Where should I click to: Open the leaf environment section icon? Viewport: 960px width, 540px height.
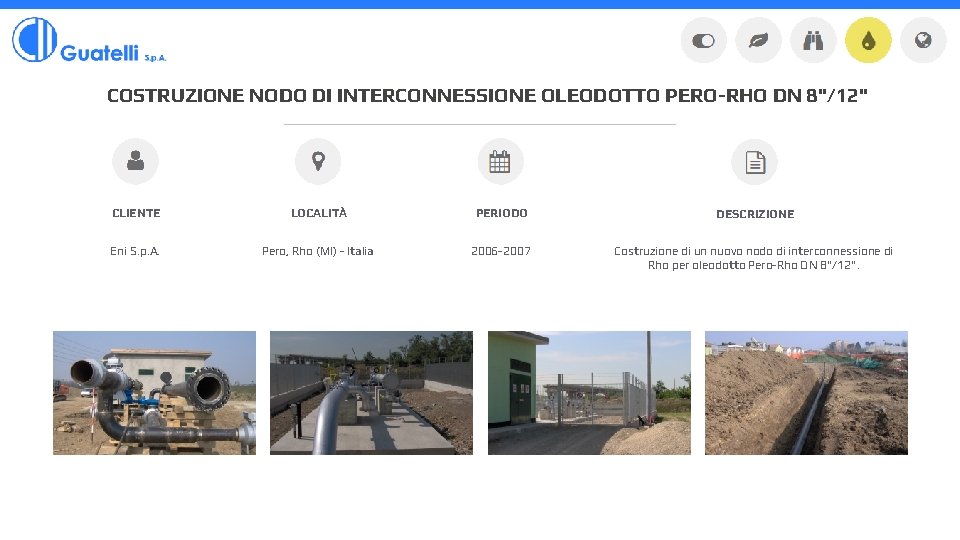pos(759,40)
